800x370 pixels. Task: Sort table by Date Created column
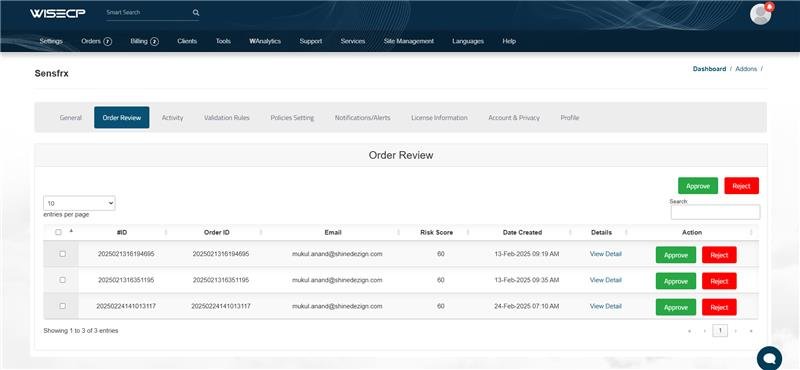point(522,232)
